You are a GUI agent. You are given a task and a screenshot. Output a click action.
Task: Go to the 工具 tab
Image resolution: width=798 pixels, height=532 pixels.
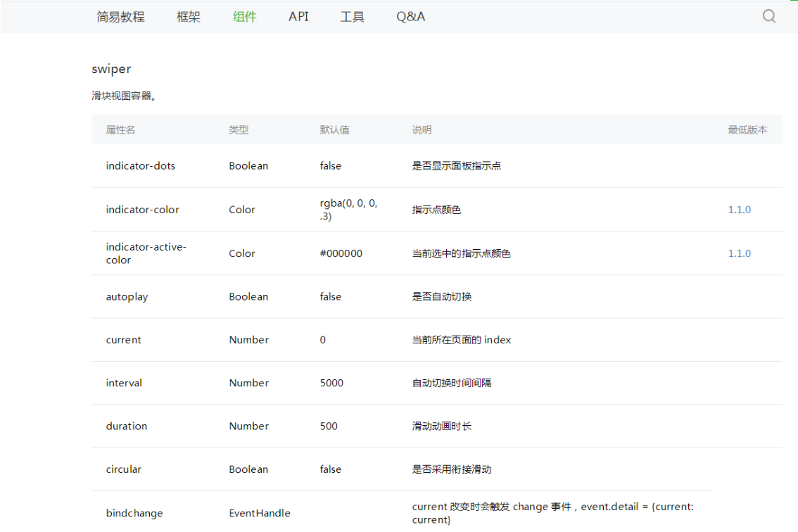[x=352, y=17]
